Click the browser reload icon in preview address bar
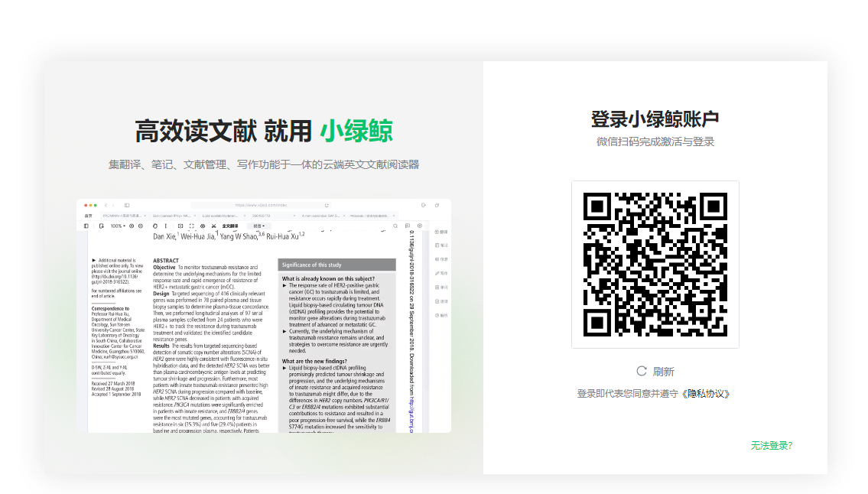The height and width of the screenshot is (494, 868). click(x=327, y=206)
